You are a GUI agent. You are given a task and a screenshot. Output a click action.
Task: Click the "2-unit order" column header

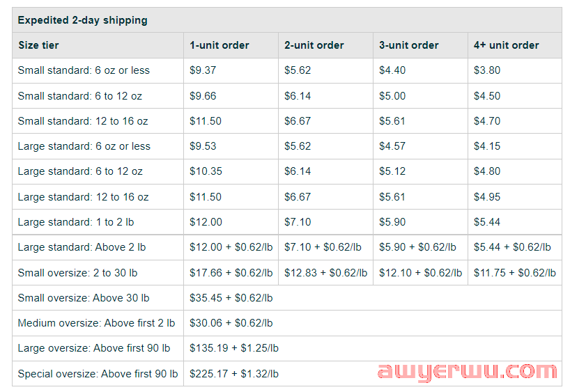pos(314,45)
